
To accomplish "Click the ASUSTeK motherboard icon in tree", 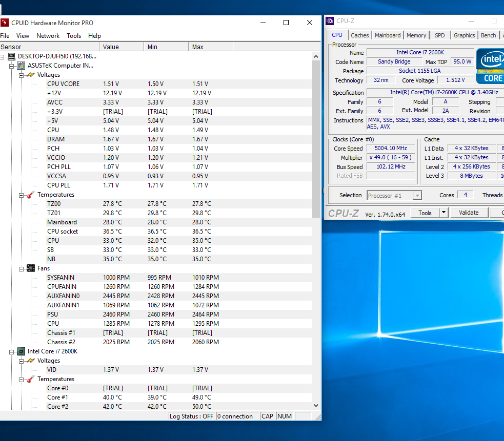I will tap(21, 66).
